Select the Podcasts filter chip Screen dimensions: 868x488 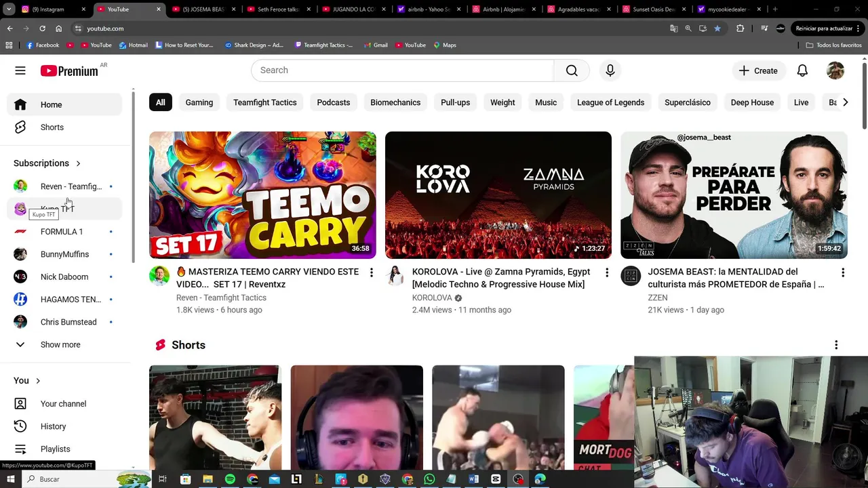pyautogui.click(x=334, y=102)
